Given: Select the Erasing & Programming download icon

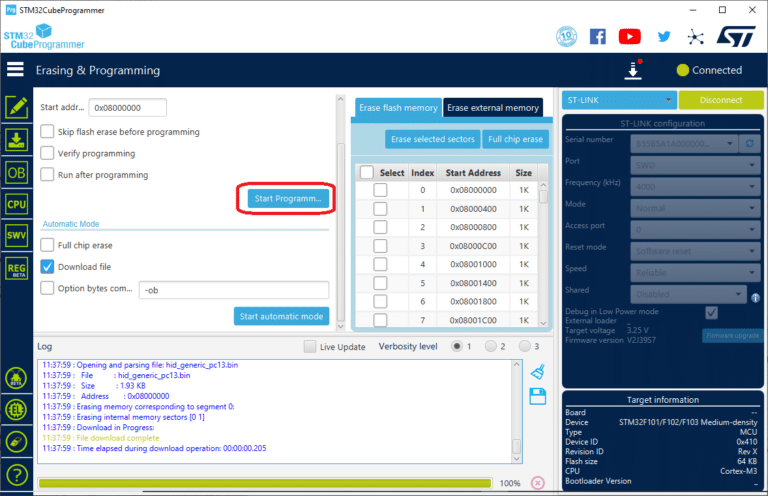Looking at the screenshot, I should click(x=16, y=140).
